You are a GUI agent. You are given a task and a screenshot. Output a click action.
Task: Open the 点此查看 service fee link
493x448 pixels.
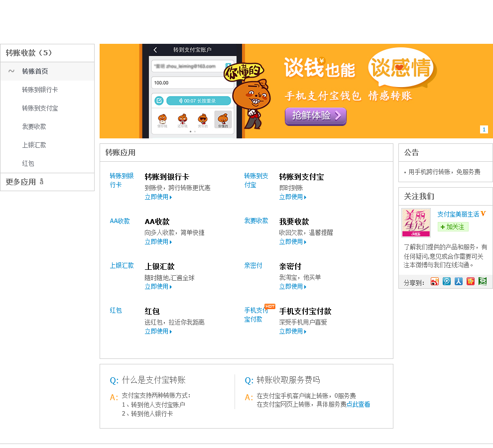click(358, 404)
